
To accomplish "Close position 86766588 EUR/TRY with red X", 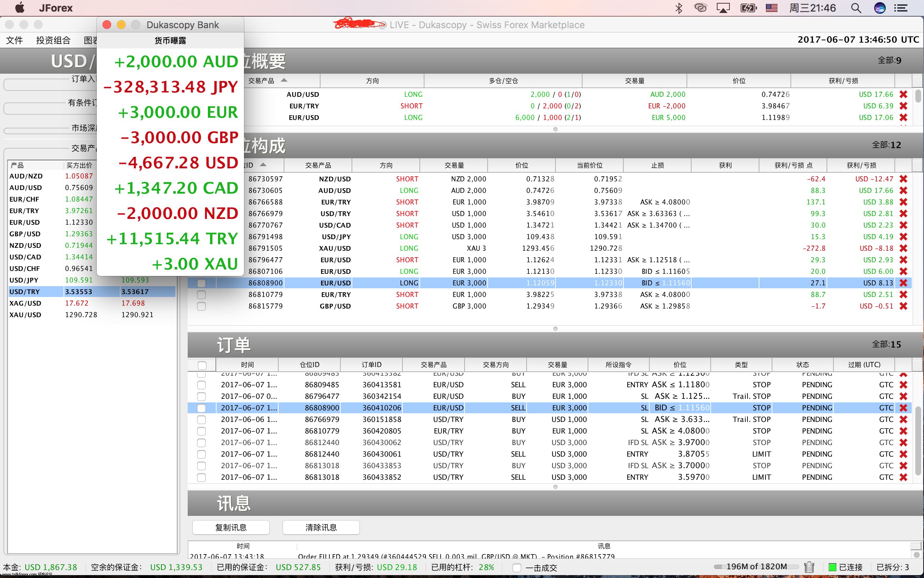I will click(903, 202).
